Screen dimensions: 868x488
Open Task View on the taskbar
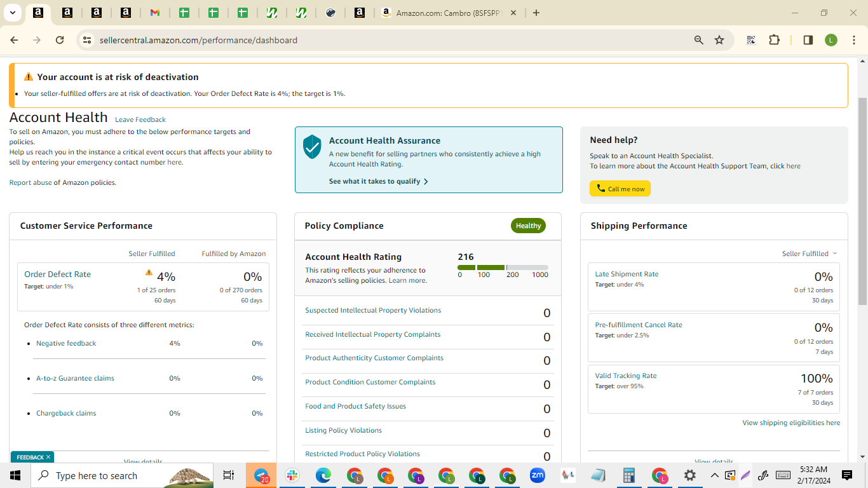tap(229, 475)
